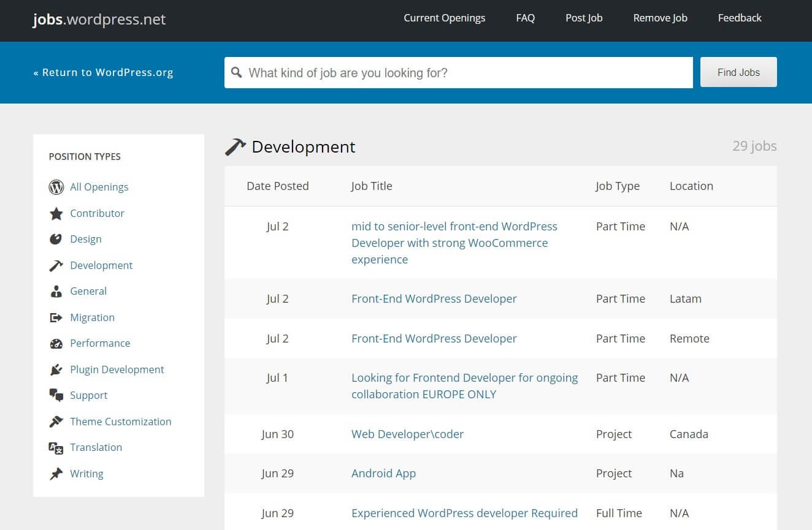
Task: Open the Android App job posting
Action: point(383,473)
